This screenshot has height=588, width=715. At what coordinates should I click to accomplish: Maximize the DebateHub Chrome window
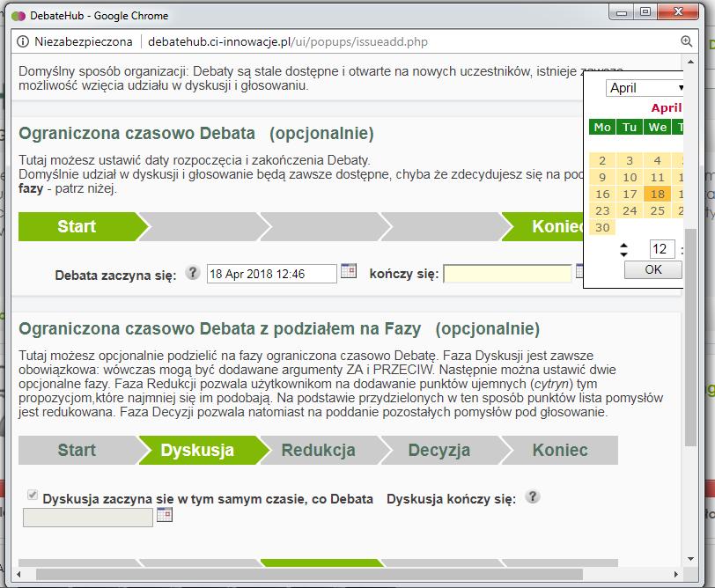(x=645, y=12)
